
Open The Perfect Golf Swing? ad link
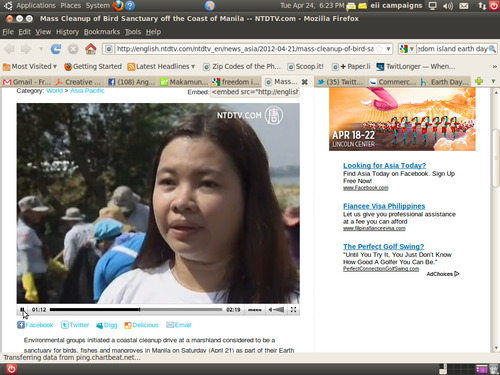383,247
